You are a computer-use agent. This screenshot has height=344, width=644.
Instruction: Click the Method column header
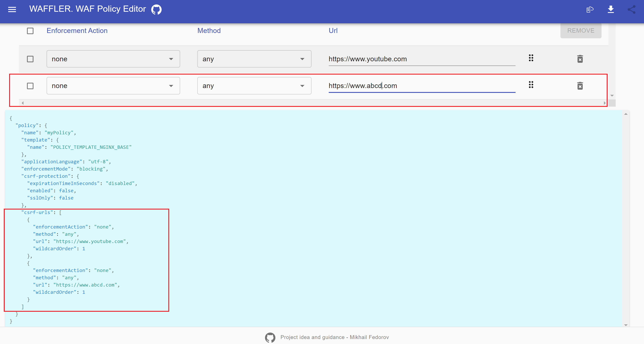coord(209,31)
